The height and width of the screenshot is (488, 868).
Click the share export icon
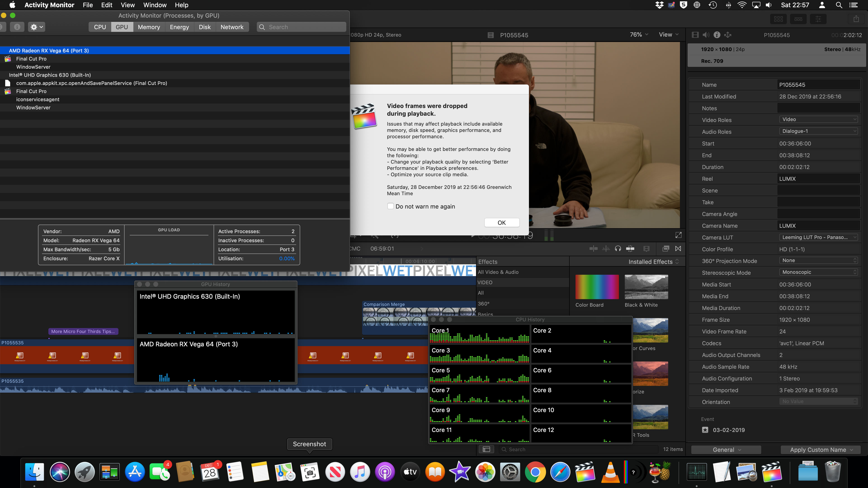click(856, 19)
